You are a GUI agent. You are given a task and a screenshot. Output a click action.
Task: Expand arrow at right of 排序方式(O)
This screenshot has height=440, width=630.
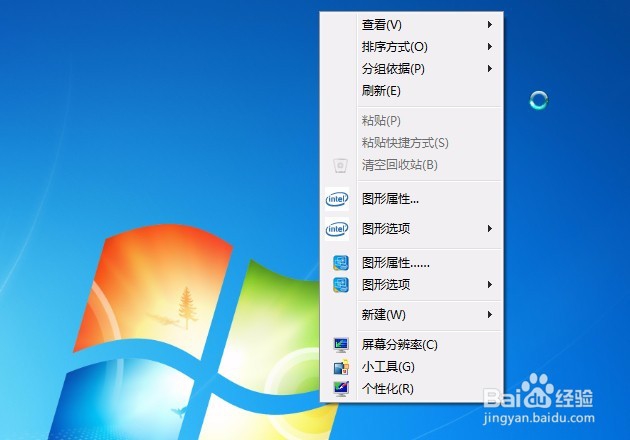pos(489,47)
